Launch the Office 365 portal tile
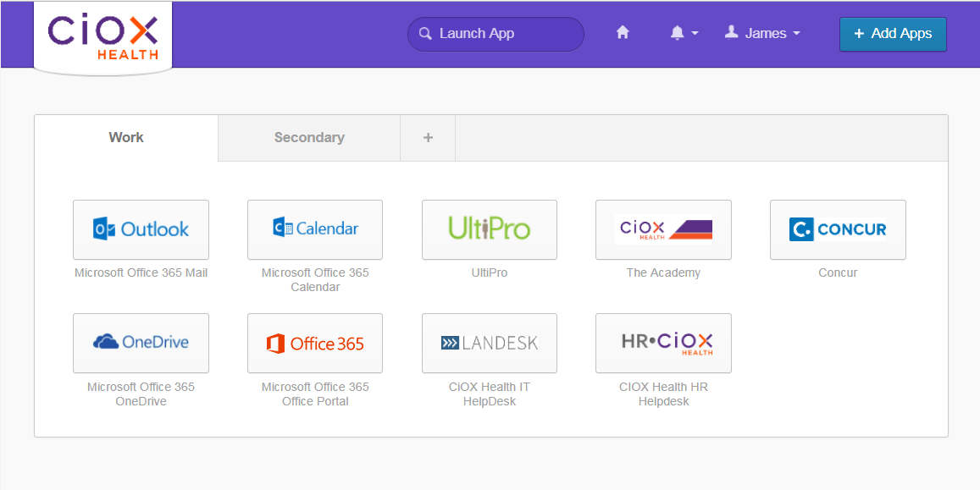The width and height of the screenshot is (980, 490). click(x=315, y=344)
